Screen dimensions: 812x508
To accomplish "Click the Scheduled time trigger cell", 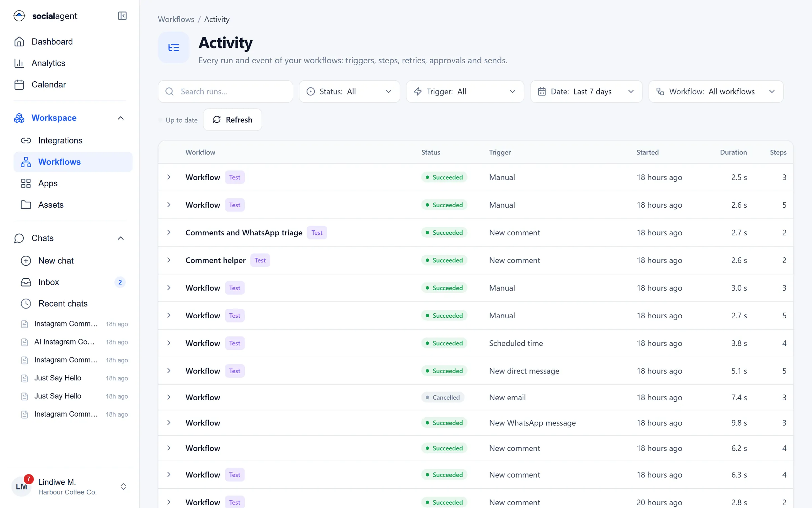I will (x=516, y=343).
